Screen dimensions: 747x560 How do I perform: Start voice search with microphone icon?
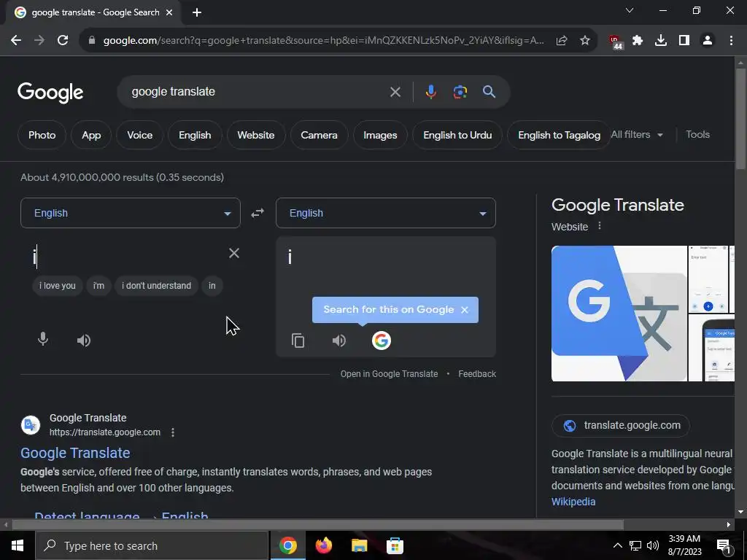pyautogui.click(x=430, y=92)
